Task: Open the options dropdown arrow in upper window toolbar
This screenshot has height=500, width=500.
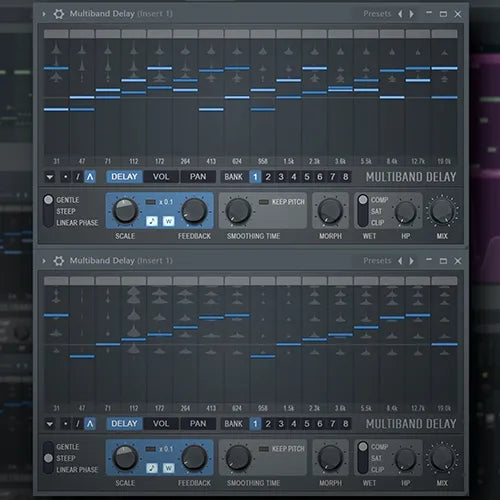Action: 50,177
